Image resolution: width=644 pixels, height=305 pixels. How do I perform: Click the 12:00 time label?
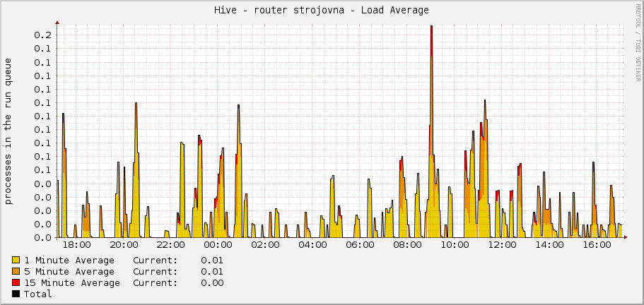pyautogui.click(x=502, y=245)
